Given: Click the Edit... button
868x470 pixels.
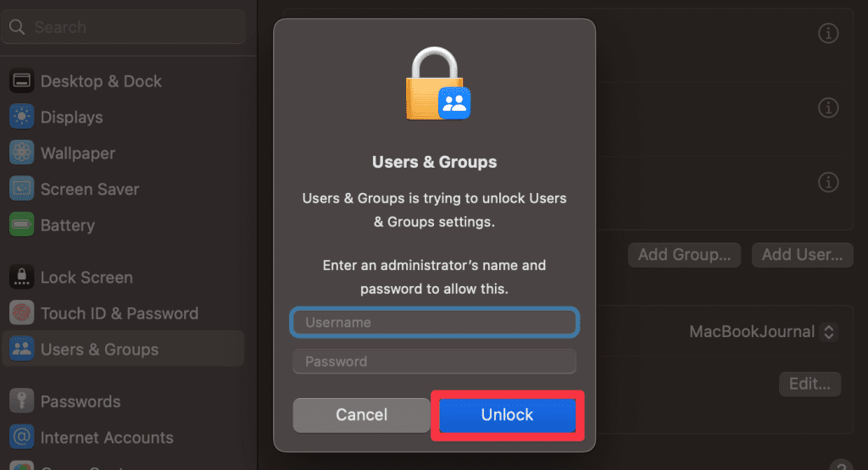Looking at the screenshot, I should pos(810,384).
